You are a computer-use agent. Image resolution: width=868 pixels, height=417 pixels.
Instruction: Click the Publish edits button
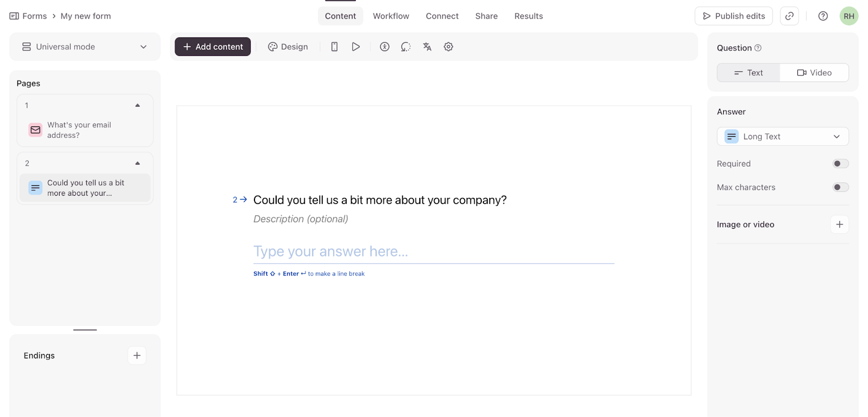(733, 16)
